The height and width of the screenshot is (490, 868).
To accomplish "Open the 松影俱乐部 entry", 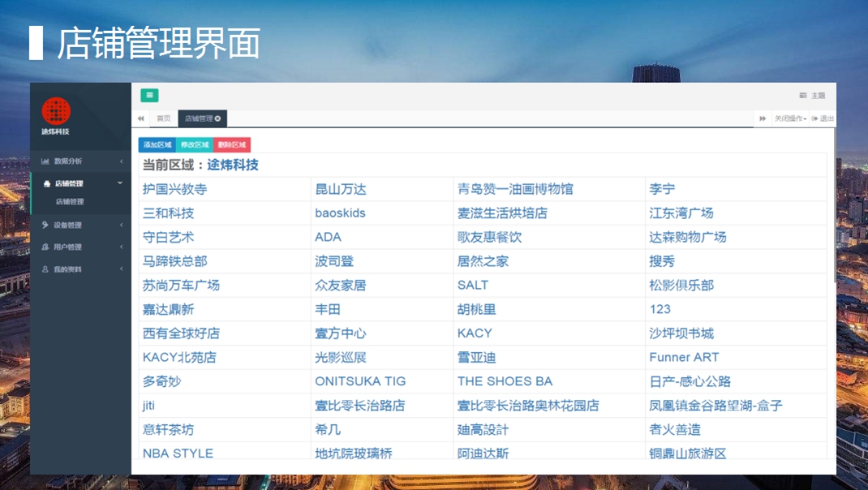I will click(681, 285).
